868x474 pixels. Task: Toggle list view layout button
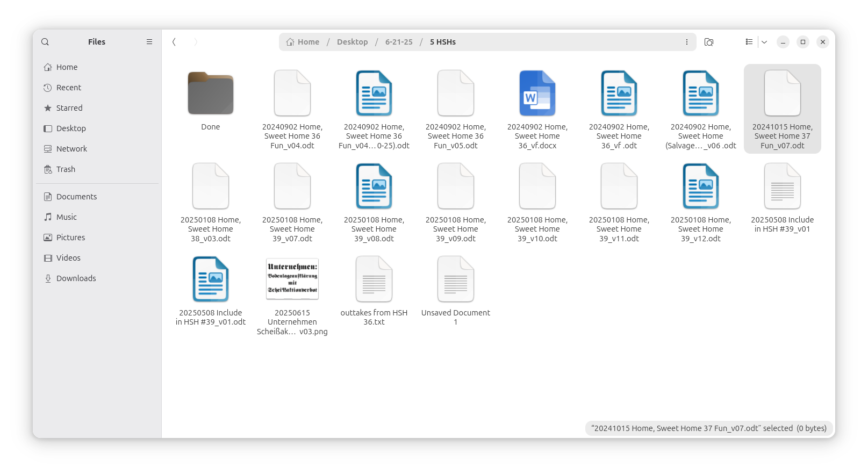749,42
